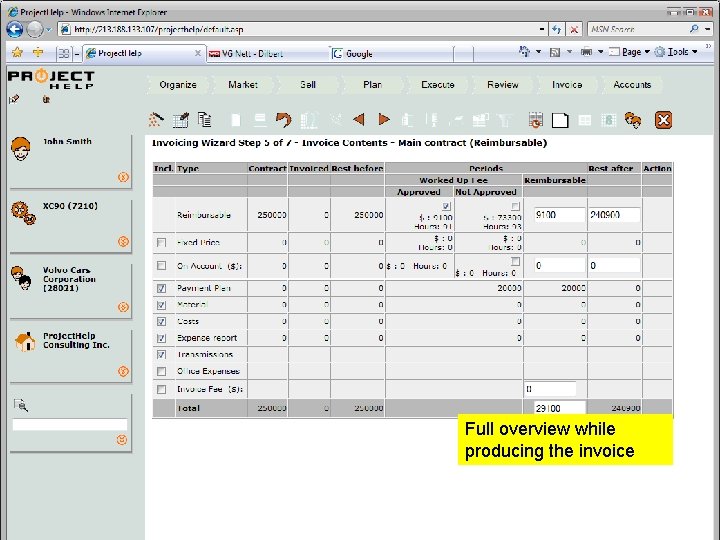Open the Accounts menu
The width and height of the screenshot is (720, 540).
coord(632,84)
